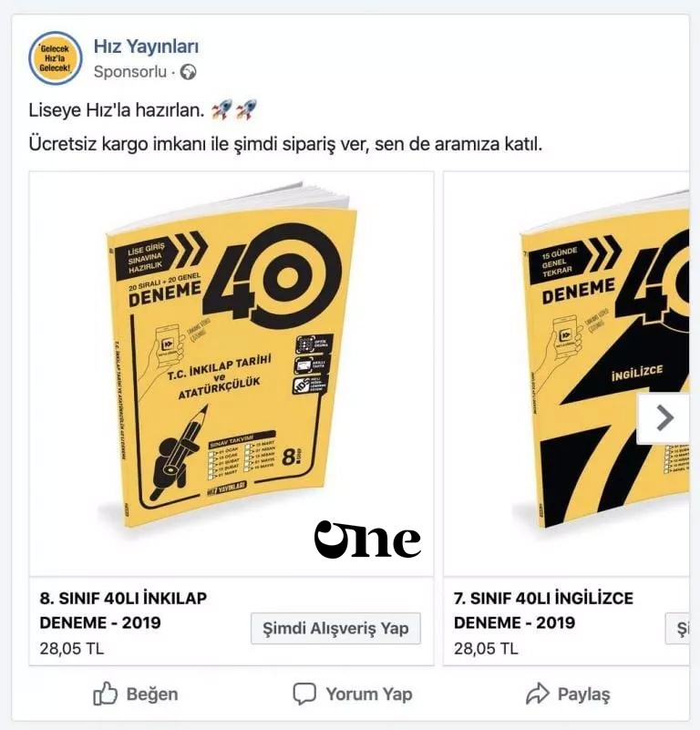Screen dimensions: 700x730
Task: Click the globe public-audience icon
Action: 188,72
